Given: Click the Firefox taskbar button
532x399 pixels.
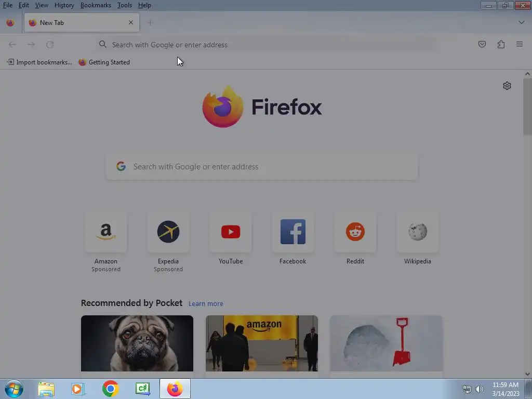Looking at the screenshot, I should (175, 389).
